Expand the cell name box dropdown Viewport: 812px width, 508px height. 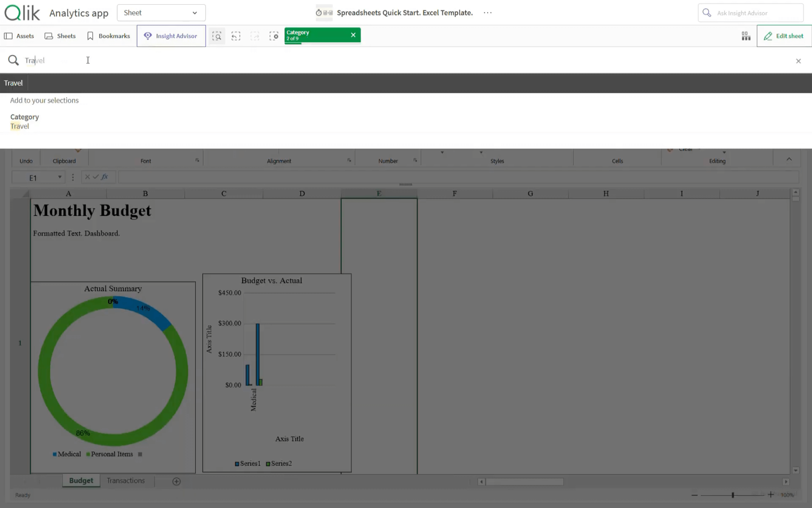60,177
